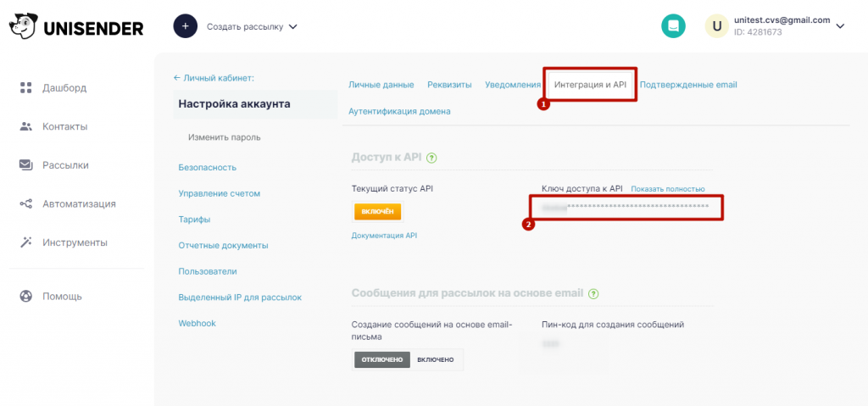Click the Помощь lifebuoy icon
868x406 pixels.
coord(26,297)
